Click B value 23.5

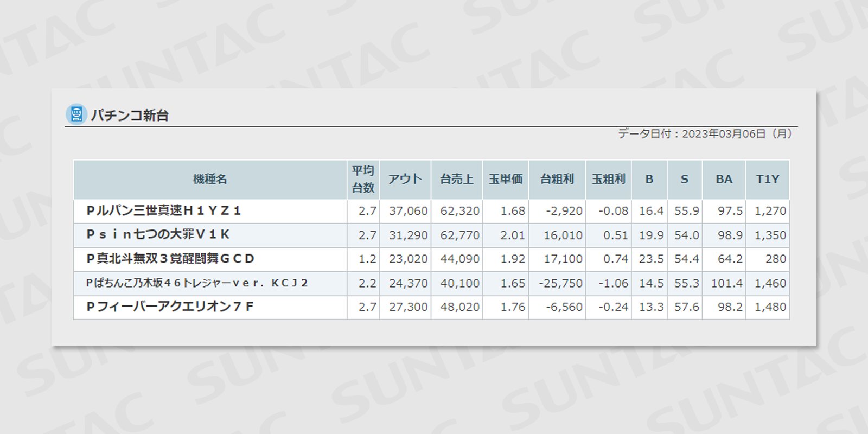652,259
